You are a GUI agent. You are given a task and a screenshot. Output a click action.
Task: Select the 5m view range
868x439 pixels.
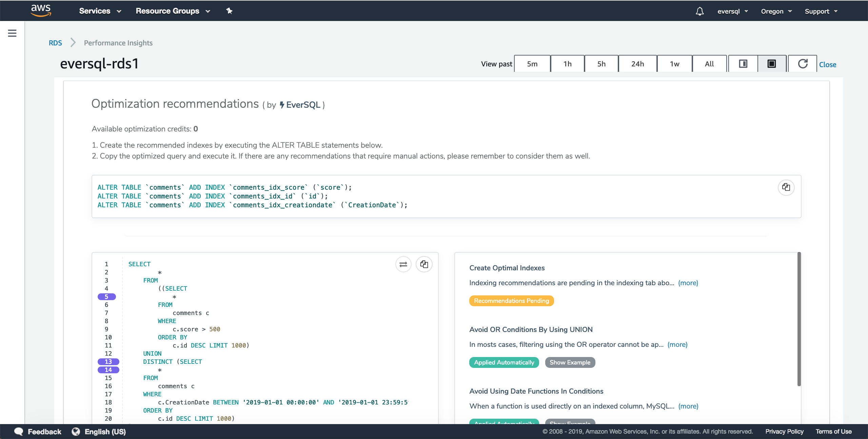pos(532,64)
